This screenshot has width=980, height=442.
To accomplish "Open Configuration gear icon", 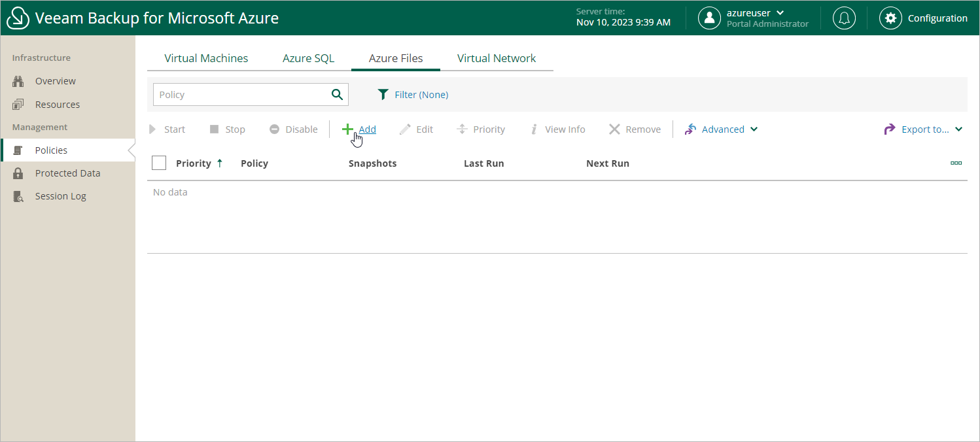I will [890, 18].
